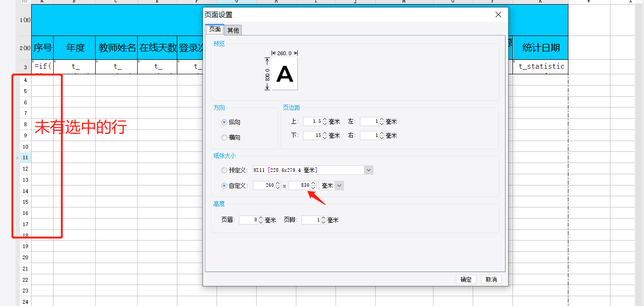The image size is (644, 306).
Task: Select the 自定义 paper size option
Action: 234,185
